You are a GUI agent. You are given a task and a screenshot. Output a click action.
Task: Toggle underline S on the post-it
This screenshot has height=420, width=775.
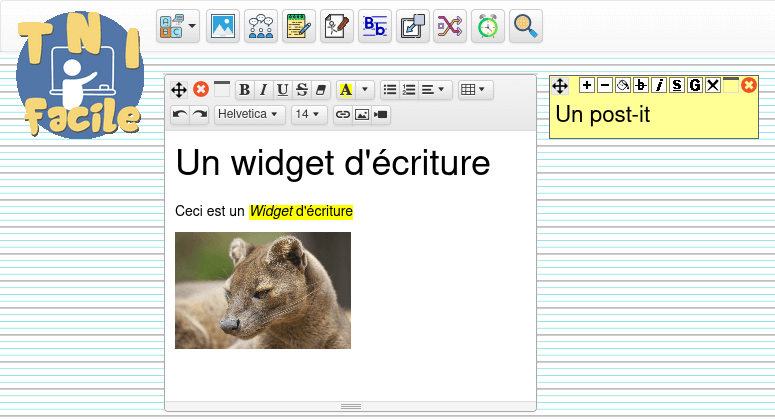click(x=677, y=85)
